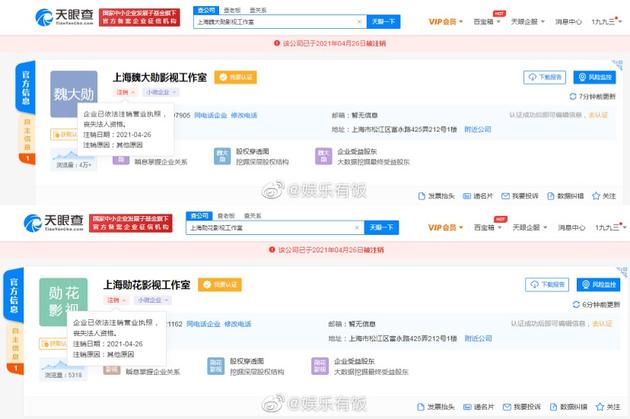Click 数据纠错 icon for 魏大勋 studio
The width and height of the screenshot is (630, 419).
coord(551,196)
